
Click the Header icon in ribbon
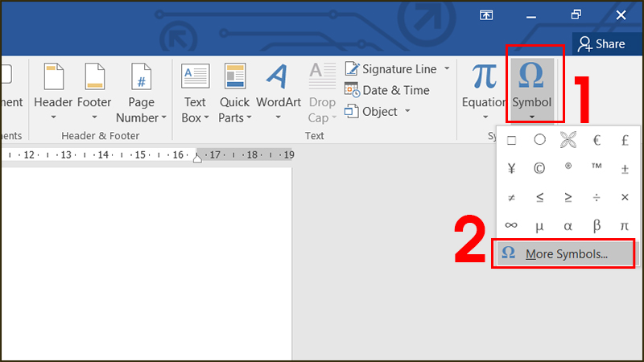(x=52, y=79)
